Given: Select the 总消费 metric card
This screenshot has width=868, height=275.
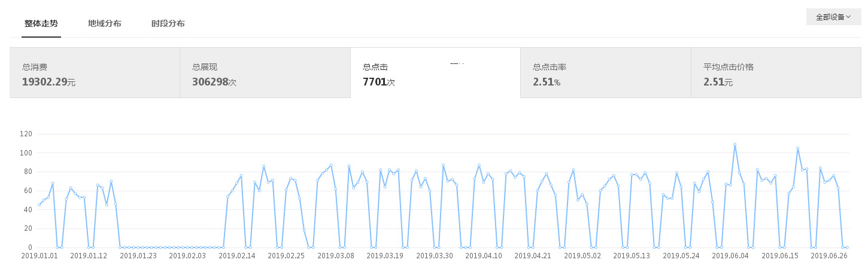Looking at the screenshot, I should [x=95, y=72].
